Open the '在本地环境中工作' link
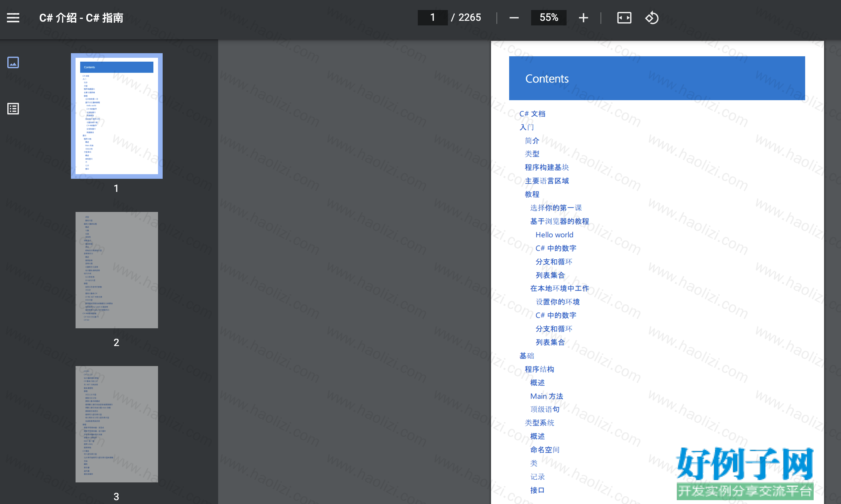841x504 pixels. [560, 288]
